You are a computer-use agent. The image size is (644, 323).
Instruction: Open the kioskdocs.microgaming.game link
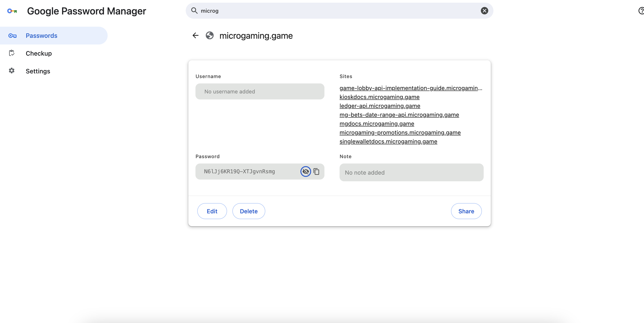click(x=379, y=97)
